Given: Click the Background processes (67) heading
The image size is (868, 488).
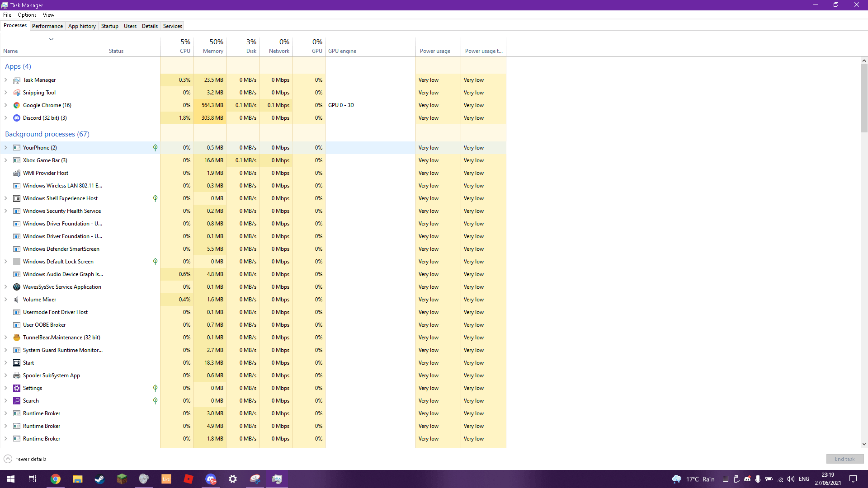Looking at the screenshot, I should (x=47, y=134).
